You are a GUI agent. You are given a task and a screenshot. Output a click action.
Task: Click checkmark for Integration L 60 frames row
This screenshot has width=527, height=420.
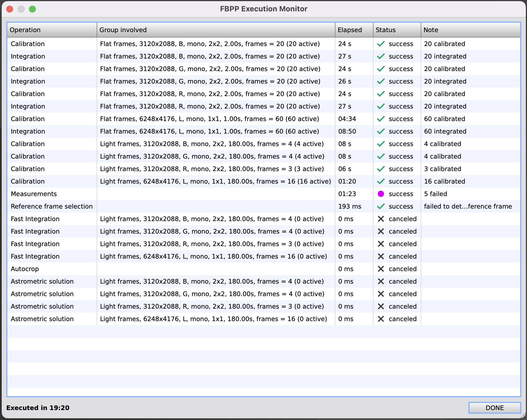coord(381,131)
